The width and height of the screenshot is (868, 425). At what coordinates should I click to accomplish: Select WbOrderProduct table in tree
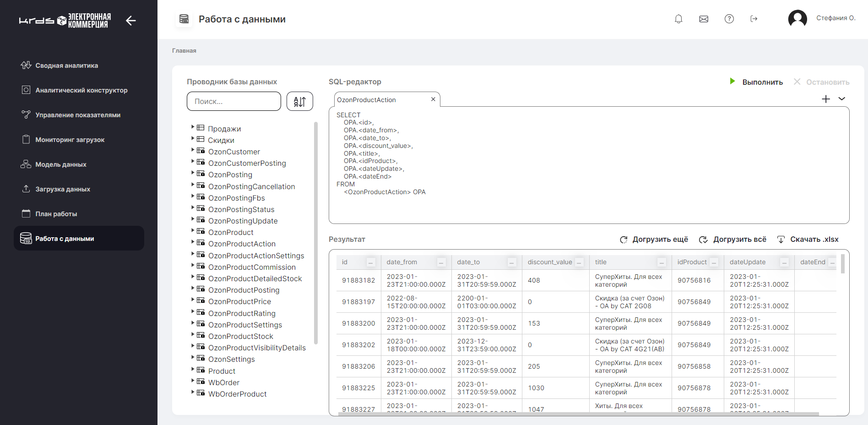237,394
